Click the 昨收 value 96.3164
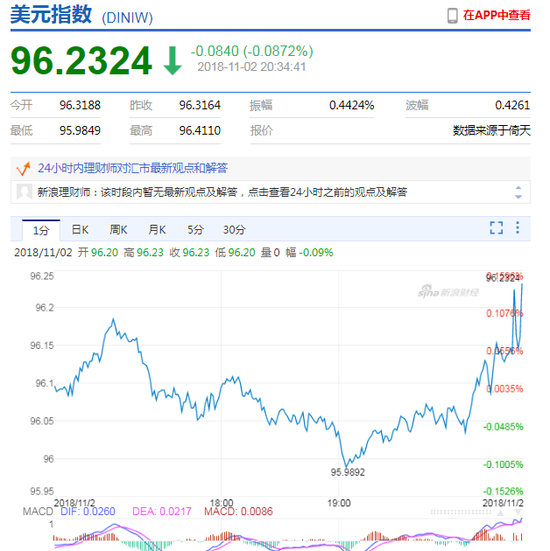Viewport: 550px width, 551px height. point(200,105)
